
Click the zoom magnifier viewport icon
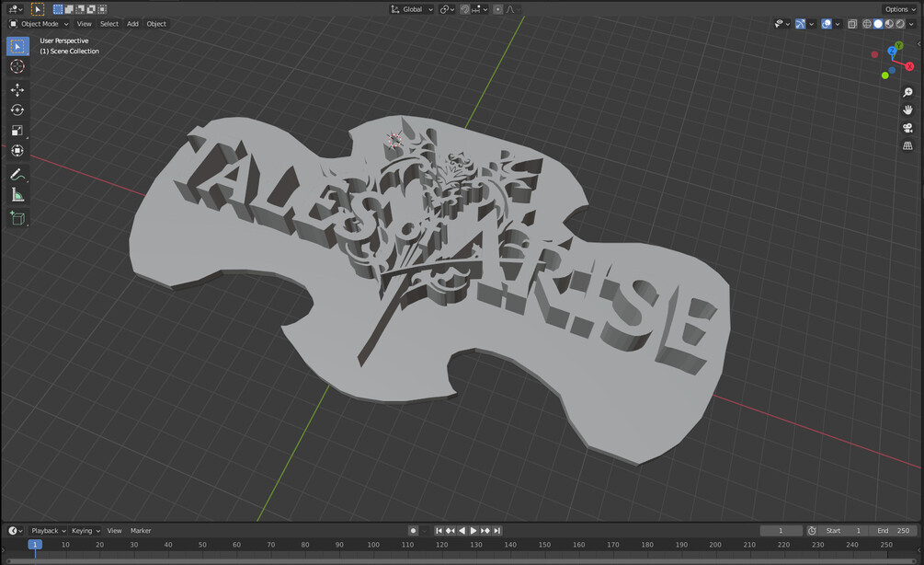coord(907,93)
